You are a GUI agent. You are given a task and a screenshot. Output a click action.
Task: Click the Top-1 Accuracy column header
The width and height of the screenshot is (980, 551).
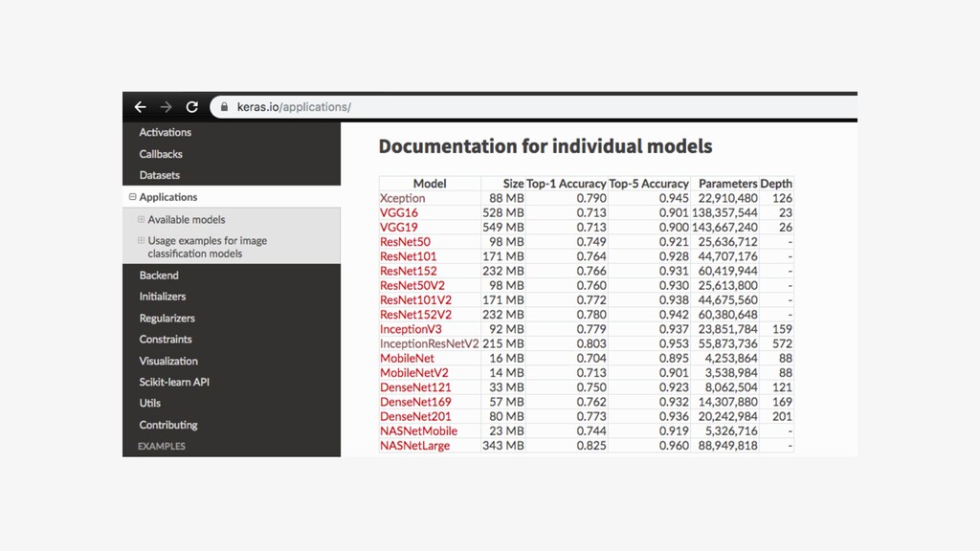(567, 184)
